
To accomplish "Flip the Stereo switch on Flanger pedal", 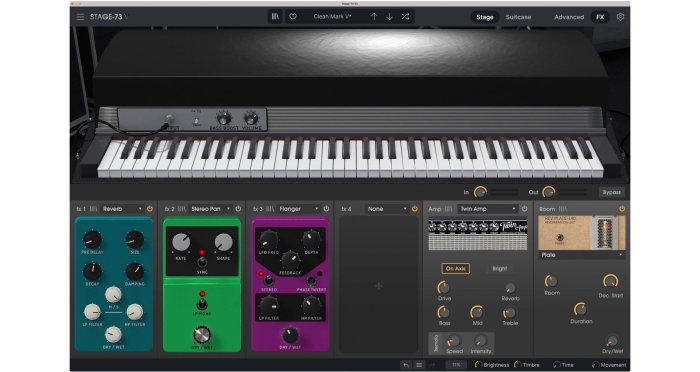I will point(268,280).
